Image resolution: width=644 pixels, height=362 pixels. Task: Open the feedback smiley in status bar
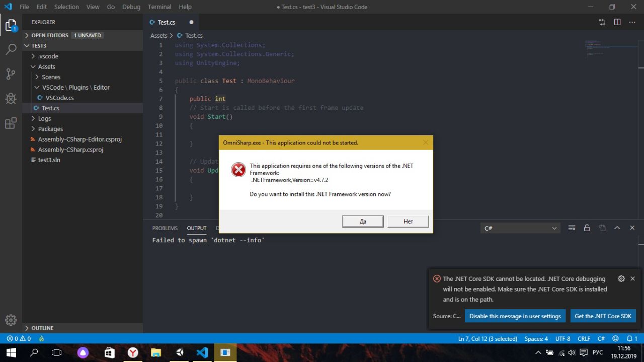tap(616, 339)
